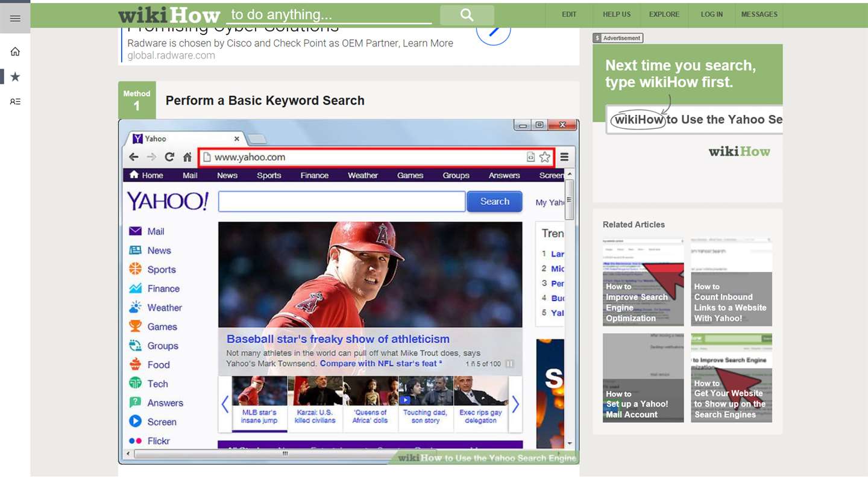Click the www.yahoo.com address bar text
The image size is (868, 477).
coord(250,157)
